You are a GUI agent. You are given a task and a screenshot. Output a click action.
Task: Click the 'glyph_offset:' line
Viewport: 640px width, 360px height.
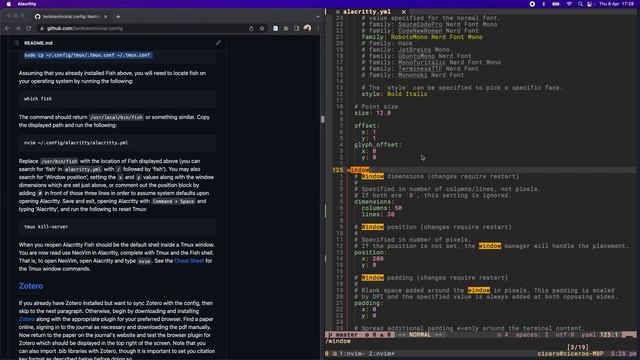click(378, 144)
